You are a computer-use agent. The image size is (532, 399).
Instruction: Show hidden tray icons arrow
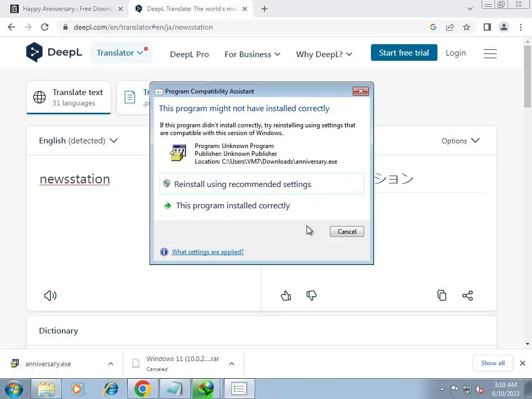(x=442, y=390)
